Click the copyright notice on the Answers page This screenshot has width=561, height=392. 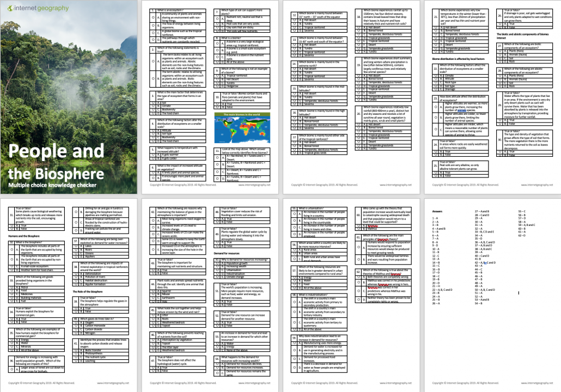tap(465, 383)
